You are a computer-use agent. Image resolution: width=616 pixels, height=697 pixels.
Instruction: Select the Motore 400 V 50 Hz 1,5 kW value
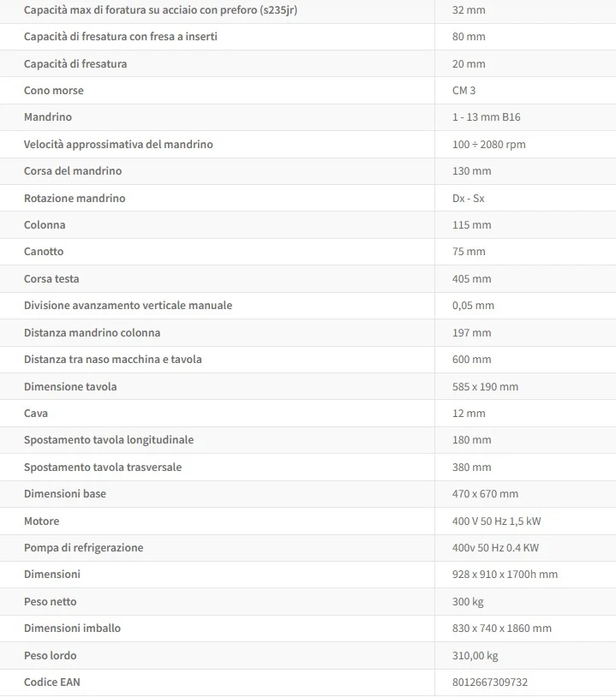496,521
